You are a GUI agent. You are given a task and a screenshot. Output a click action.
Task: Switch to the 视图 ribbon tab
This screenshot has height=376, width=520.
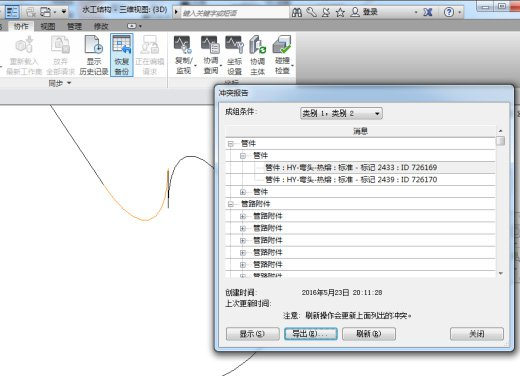[48, 26]
